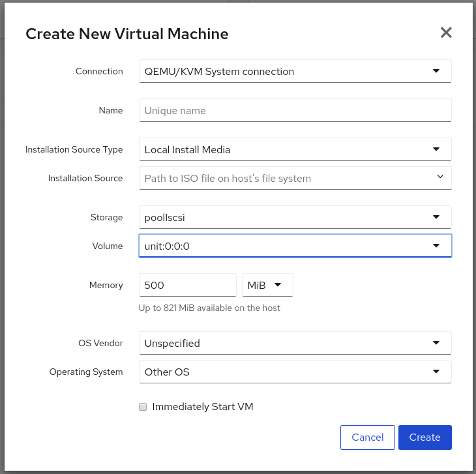This screenshot has width=476, height=474.
Task: Focus the Name text field
Action: (295, 111)
